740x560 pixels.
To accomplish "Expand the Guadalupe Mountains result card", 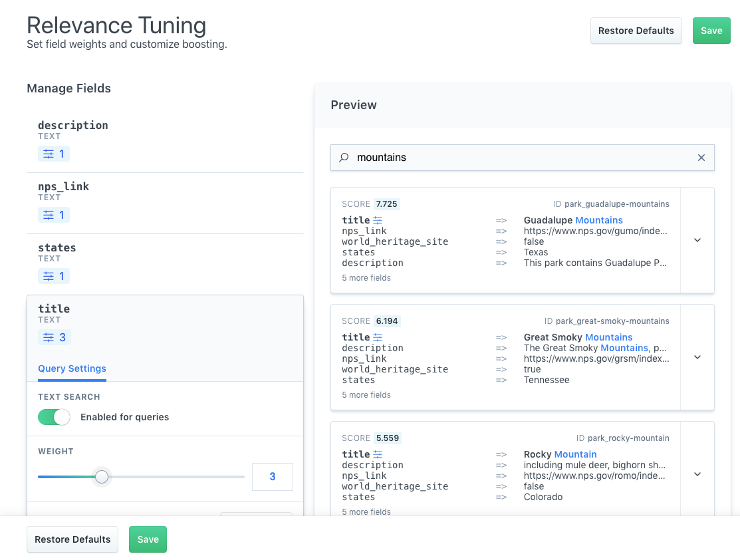I will point(697,240).
